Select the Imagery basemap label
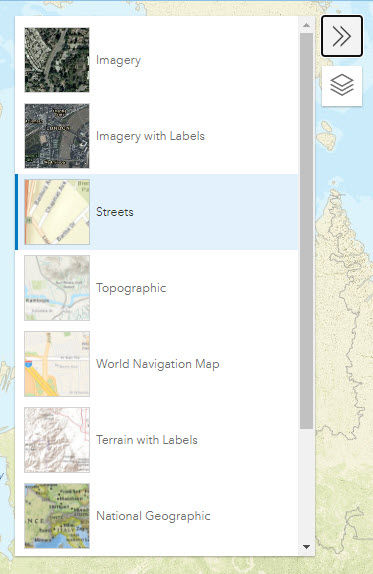The width and height of the screenshot is (373, 574). tap(118, 60)
